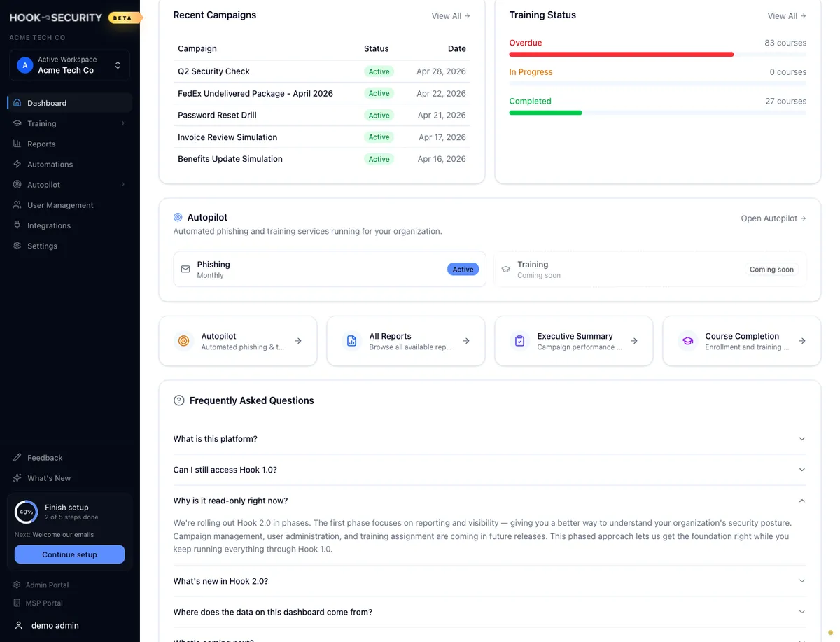Select FedEx Undelivered Package - April 2026 campaign
Viewport: 840px width, 642px height.
pyautogui.click(x=322, y=93)
